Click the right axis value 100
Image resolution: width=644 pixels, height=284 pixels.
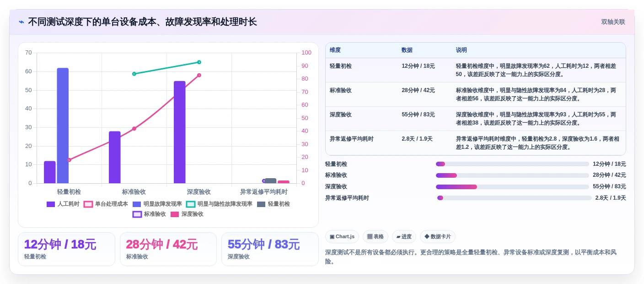tap(306, 53)
